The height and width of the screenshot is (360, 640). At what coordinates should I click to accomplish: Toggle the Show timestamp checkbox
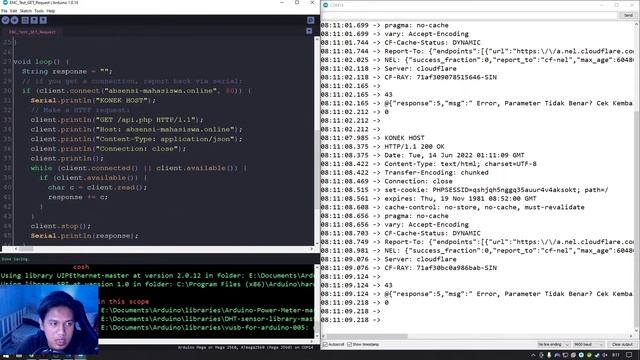pos(349,344)
